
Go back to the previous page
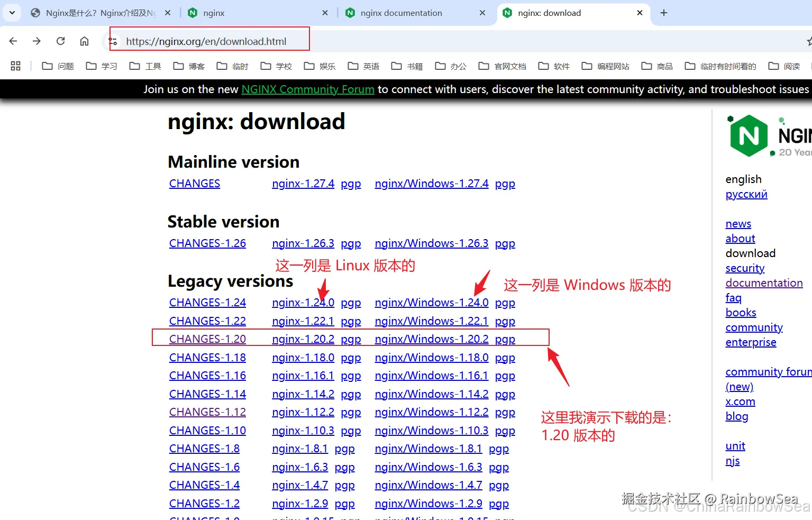pos(13,41)
